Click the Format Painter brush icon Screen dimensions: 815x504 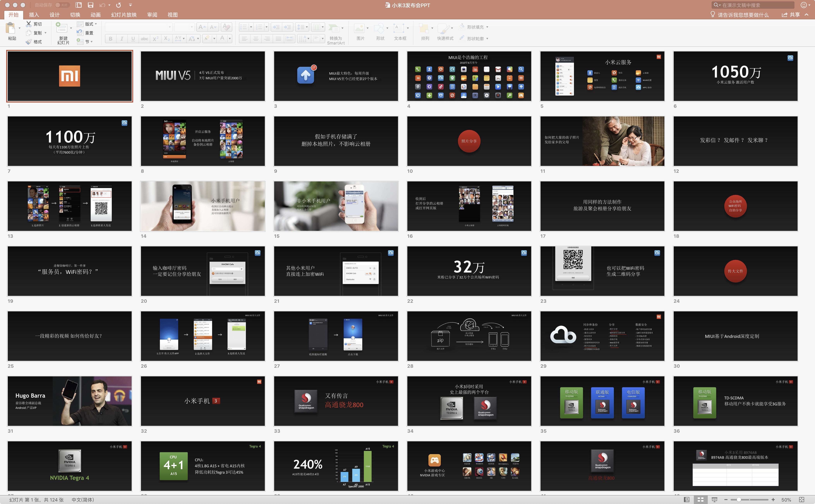pyautogui.click(x=29, y=42)
